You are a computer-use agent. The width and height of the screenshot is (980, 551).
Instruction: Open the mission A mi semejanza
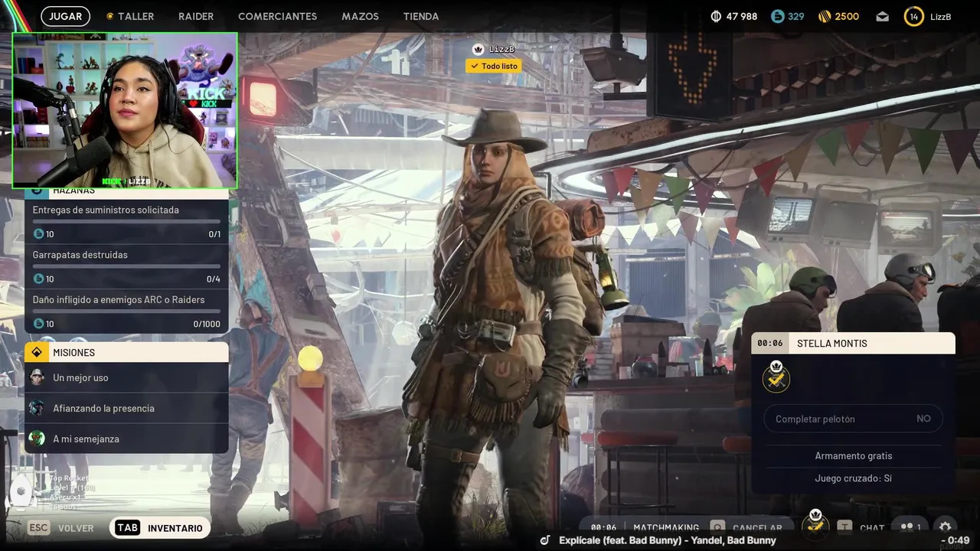pyautogui.click(x=126, y=439)
